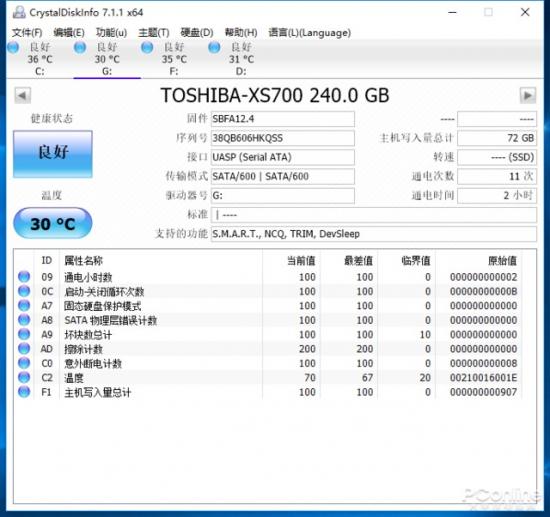
Task: Click status orb for F1 主机写入量总计
Action: pyautogui.click(x=24, y=391)
